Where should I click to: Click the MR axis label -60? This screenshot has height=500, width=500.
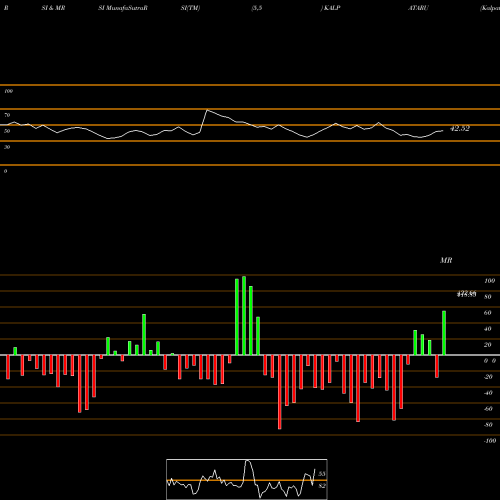[488, 409]
